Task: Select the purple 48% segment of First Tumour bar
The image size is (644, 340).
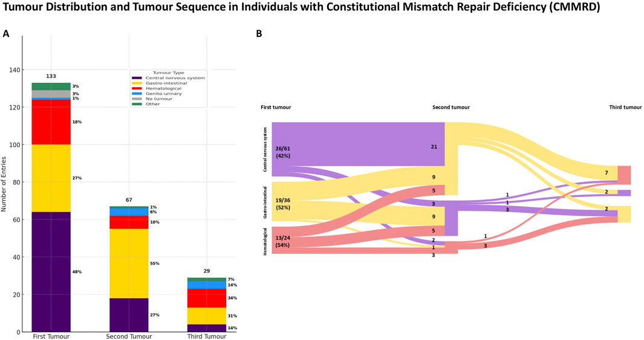Action: (51, 272)
